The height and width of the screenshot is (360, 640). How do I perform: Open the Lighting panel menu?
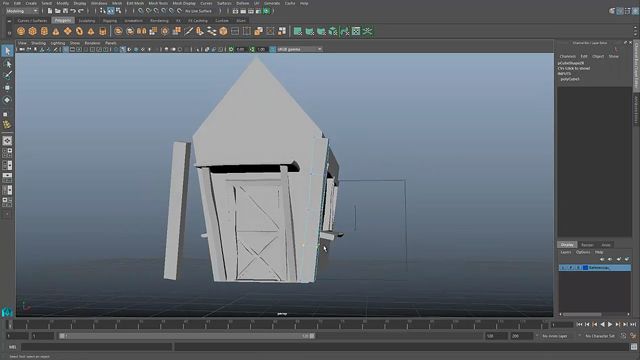pos(58,43)
